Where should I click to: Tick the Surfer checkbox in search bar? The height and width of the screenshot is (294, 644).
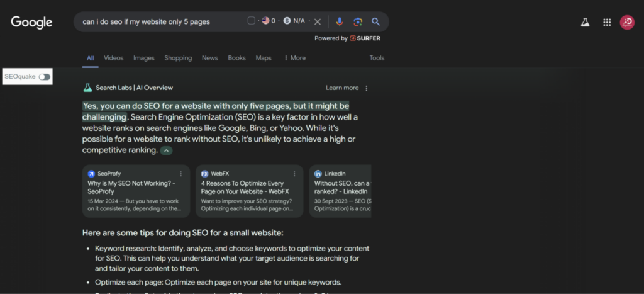pyautogui.click(x=252, y=21)
